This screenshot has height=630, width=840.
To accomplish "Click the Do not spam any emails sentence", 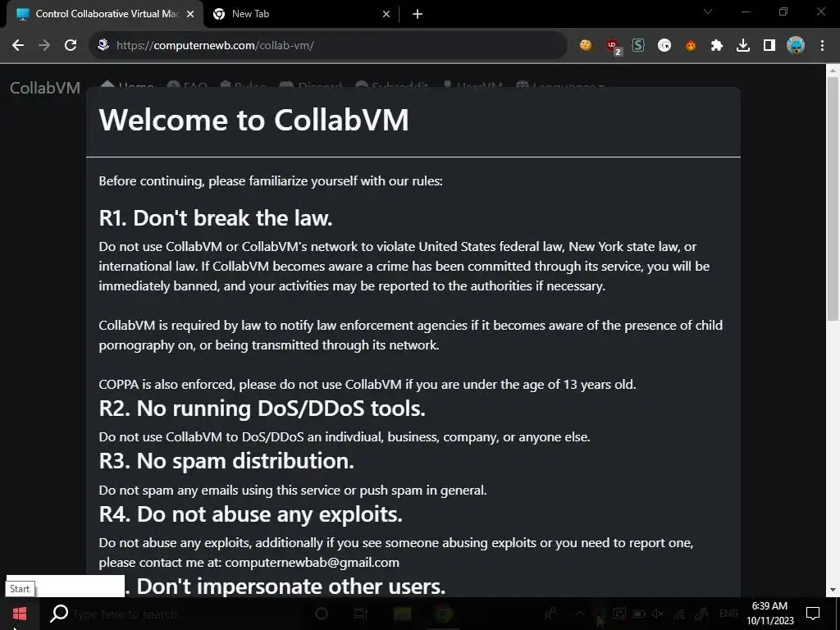I will click(x=293, y=491).
